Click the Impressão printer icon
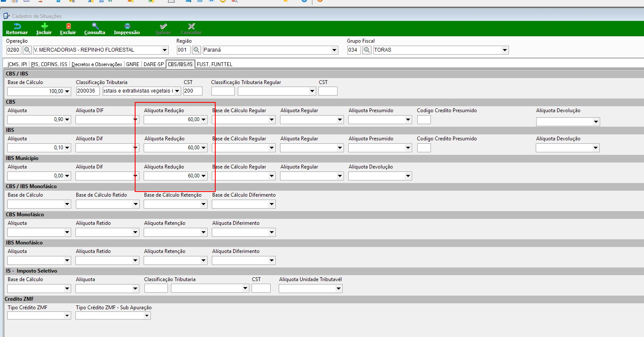The image size is (644, 337). tap(127, 26)
